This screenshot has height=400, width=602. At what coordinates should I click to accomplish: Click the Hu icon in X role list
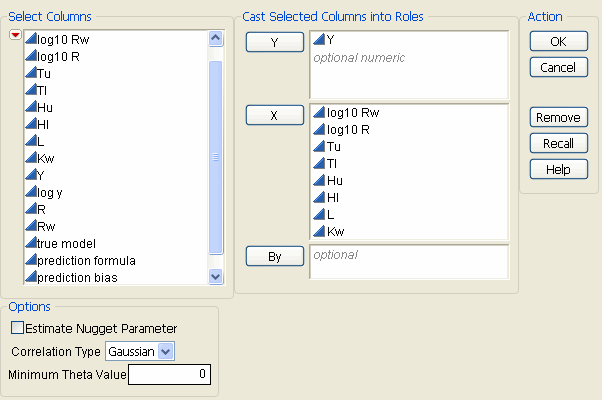pyautogui.click(x=319, y=180)
